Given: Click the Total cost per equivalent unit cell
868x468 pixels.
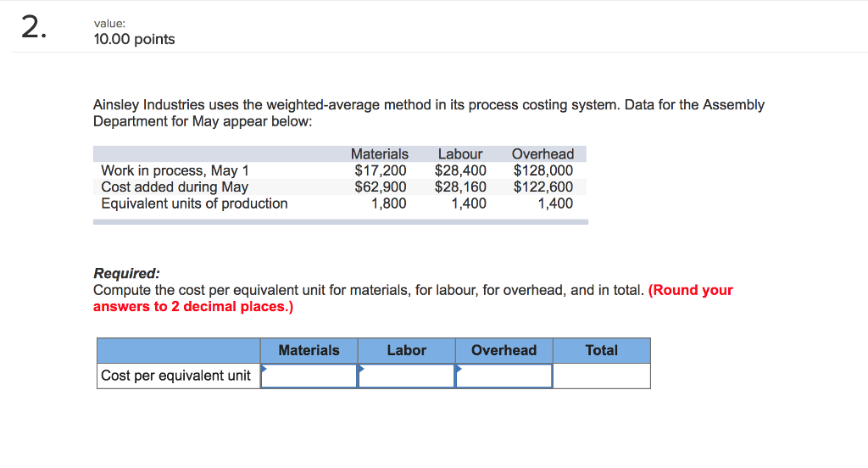Looking at the screenshot, I should click(602, 376).
